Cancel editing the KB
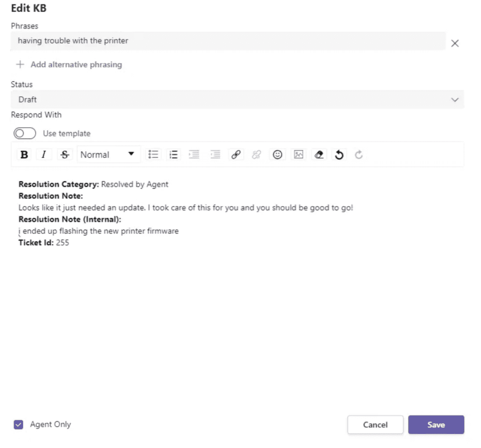 [x=375, y=424]
